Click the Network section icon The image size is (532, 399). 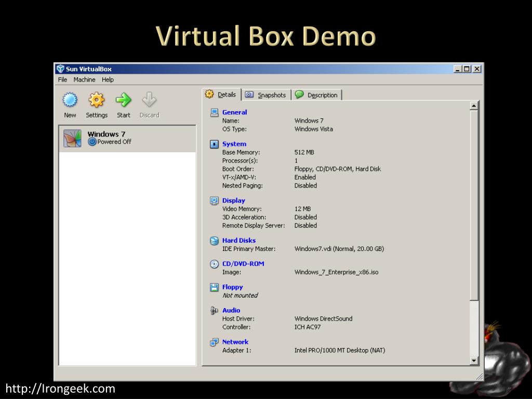pos(214,342)
